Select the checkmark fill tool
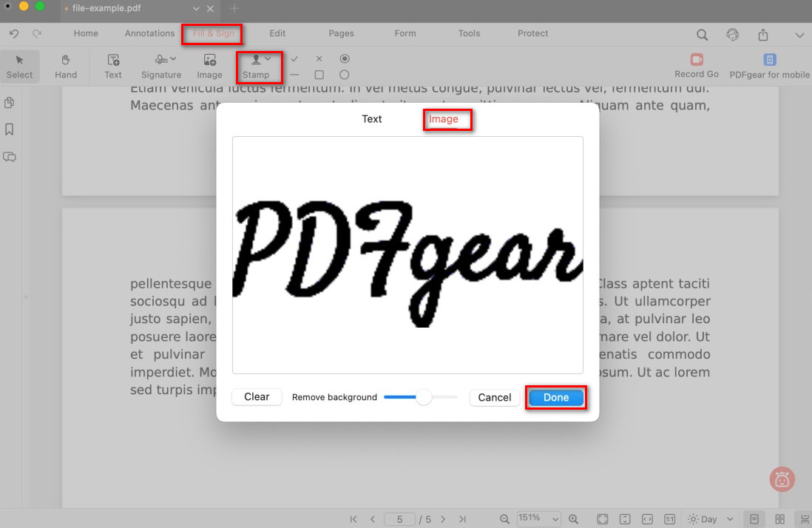 tap(294, 59)
